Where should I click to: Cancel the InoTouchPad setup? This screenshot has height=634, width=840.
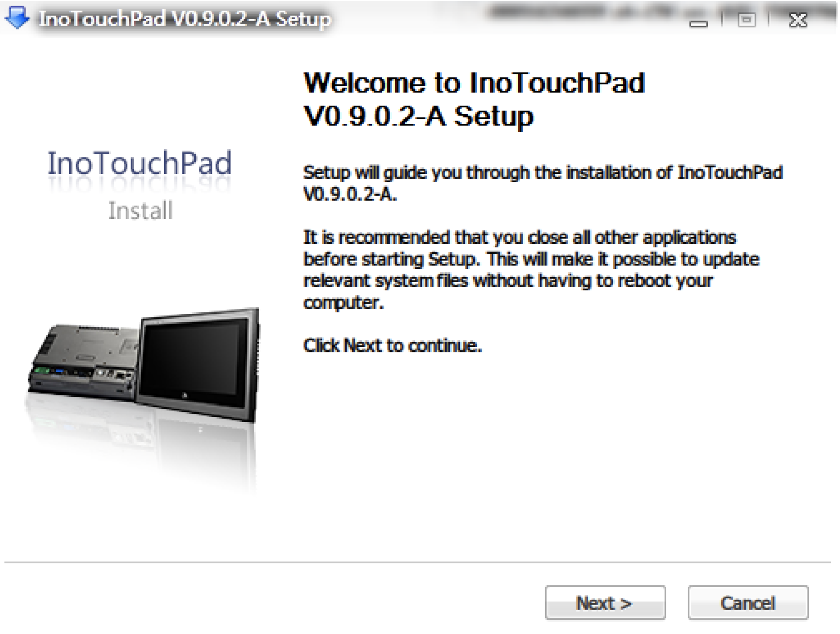click(x=748, y=603)
